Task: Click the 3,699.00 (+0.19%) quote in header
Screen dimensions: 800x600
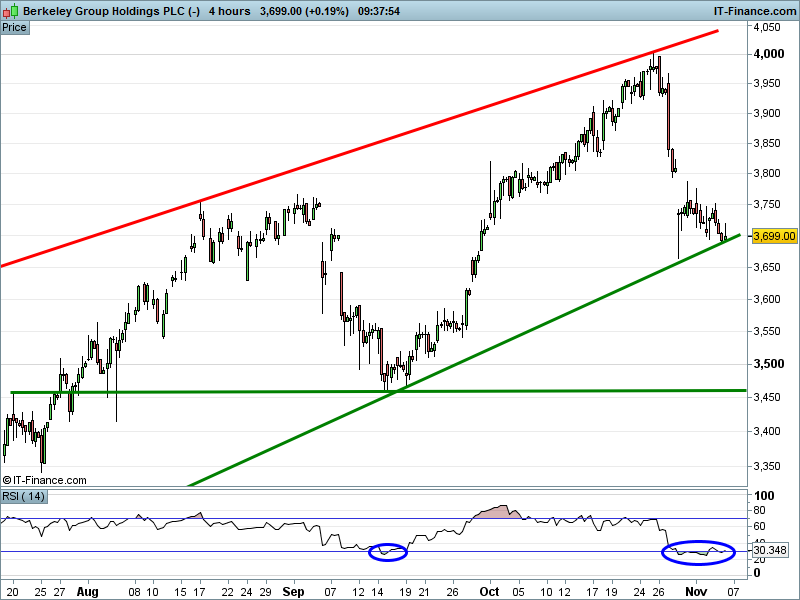Action: (x=304, y=11)
